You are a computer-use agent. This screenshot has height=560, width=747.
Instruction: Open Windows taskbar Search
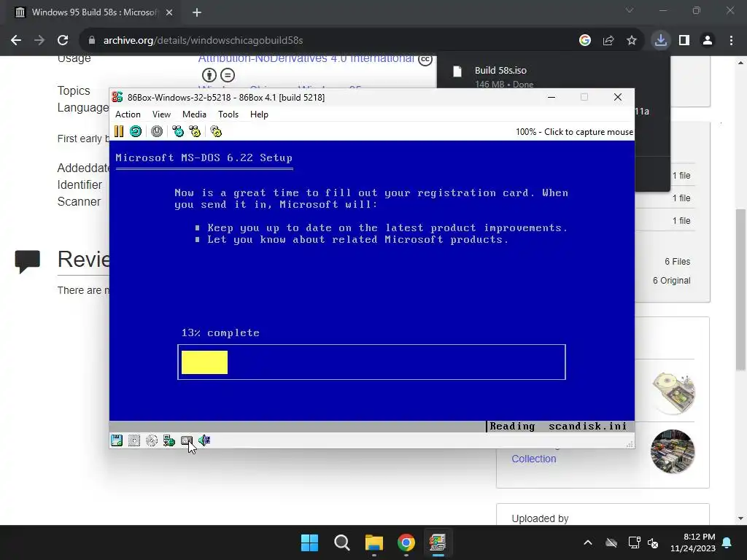pos(341,542)
